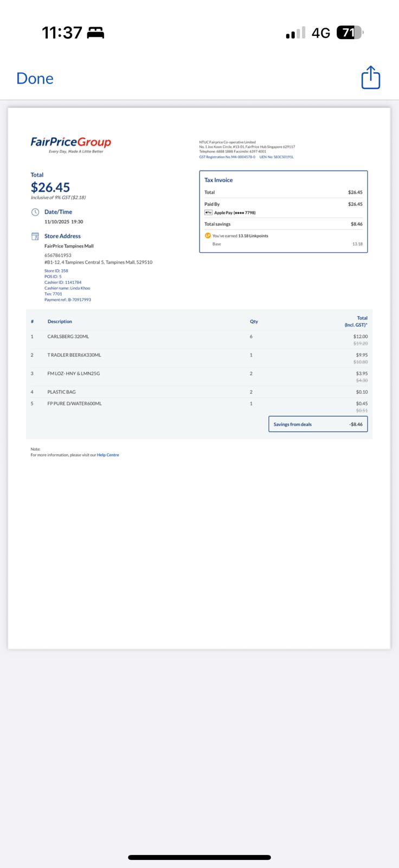Select the 'Date/Time' heading
Screen dimensions: 399x868
pos(58,212)
